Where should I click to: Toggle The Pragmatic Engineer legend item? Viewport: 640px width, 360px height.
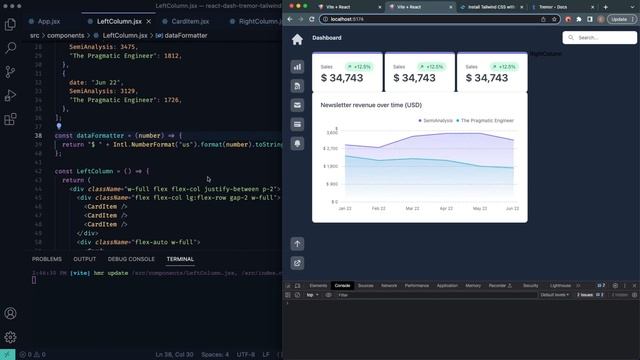click(x=485, y=120)
